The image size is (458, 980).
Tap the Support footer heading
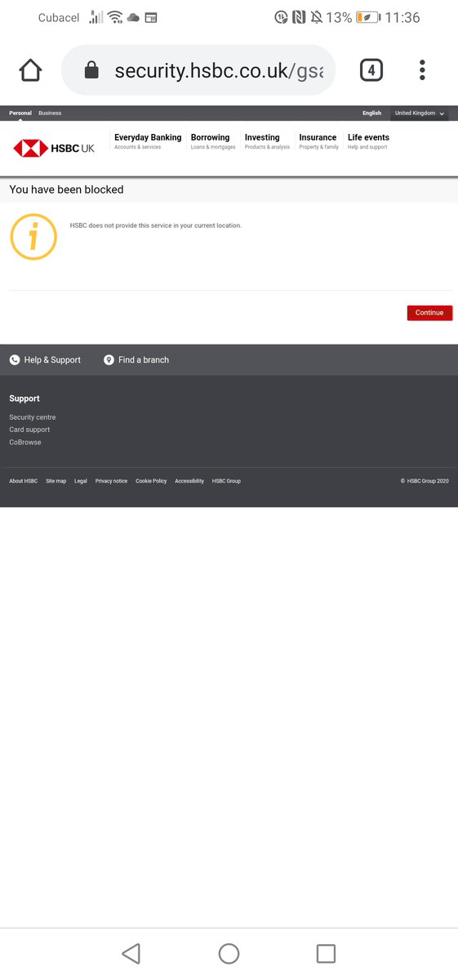coord(24,399)
